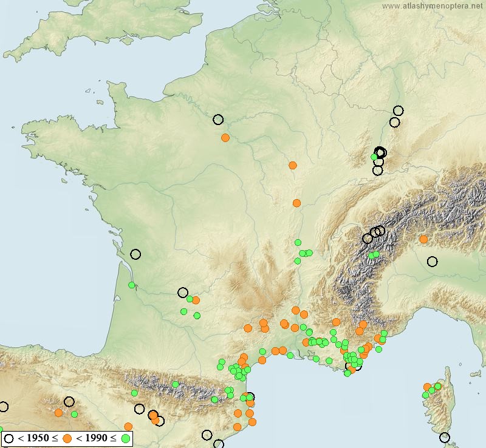This screenshot has height=448, width=486.
Task: Click the orange marker just south of Paris
Action: (x=225, y=138)
